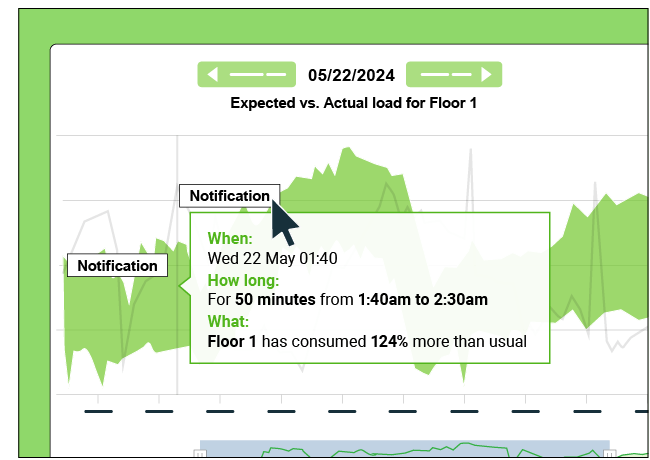Viewport: 650px width, 460px height.
Task: Click the 05/22/2024 date label
Action: click(x=350, y=75)
